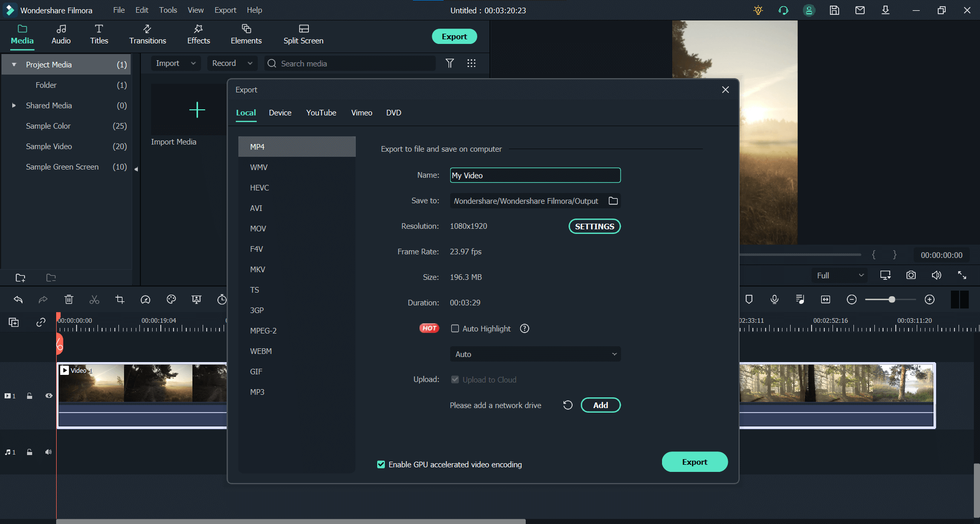Open the Transitions tab
This screenshot has height=524, width=980.
[148, 35]
